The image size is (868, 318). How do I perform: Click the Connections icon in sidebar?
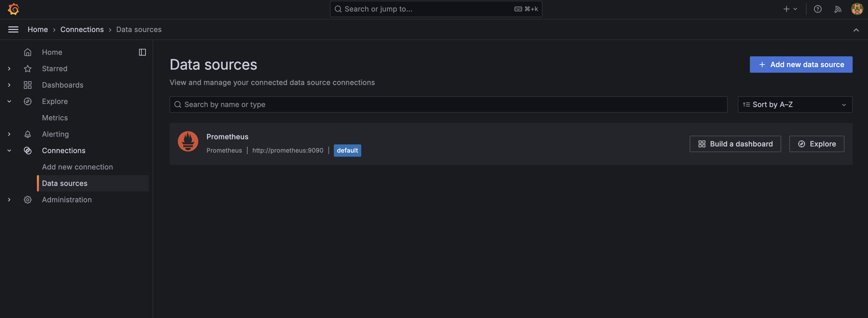point(28,151)
